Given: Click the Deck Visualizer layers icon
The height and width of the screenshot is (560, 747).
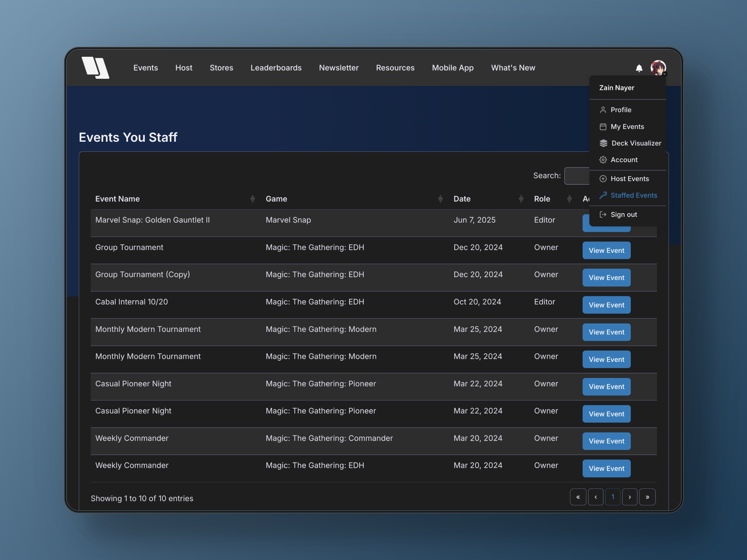Looking at the screenshot, I should (x=603, y=143).
